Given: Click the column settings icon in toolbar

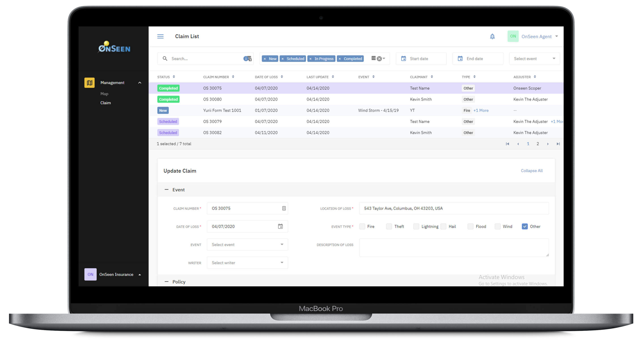Looking at the screenshot, I should [373, 58].
